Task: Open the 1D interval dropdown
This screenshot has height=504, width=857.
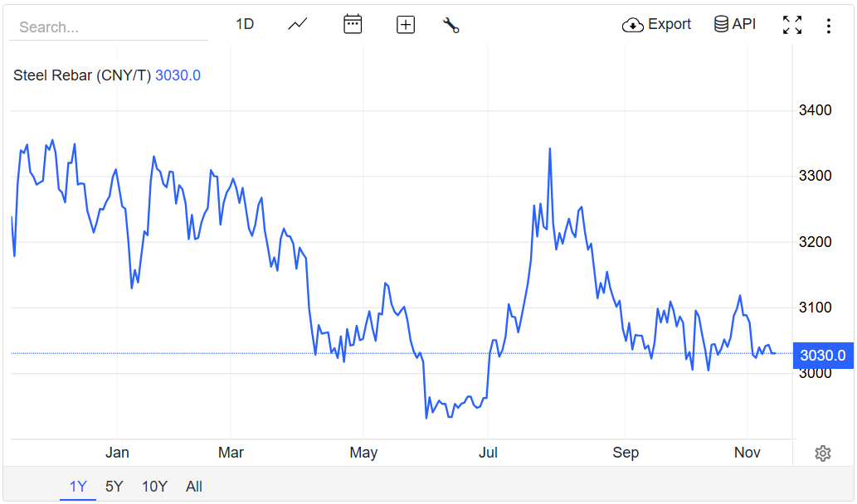Action: tap(245, 24)
